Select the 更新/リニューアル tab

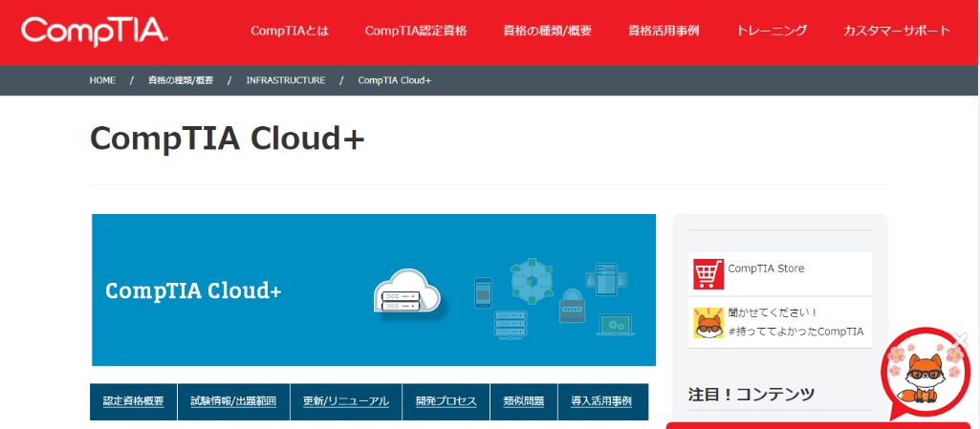tap(346, 401)
